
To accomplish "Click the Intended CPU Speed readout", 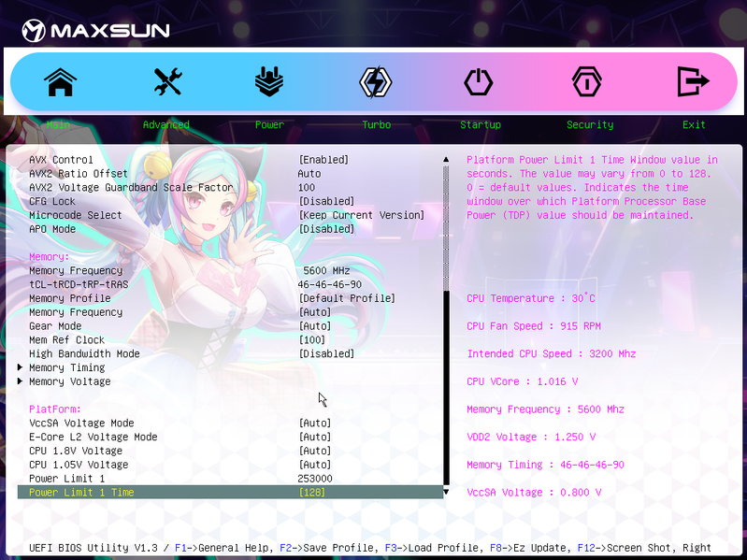I will pyautogui.click(x=552, y=353).
